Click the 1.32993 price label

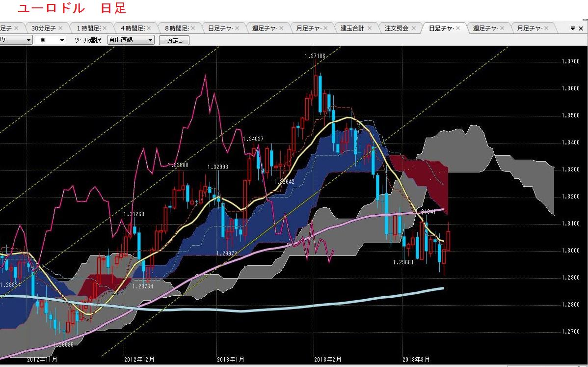[218, 167]
